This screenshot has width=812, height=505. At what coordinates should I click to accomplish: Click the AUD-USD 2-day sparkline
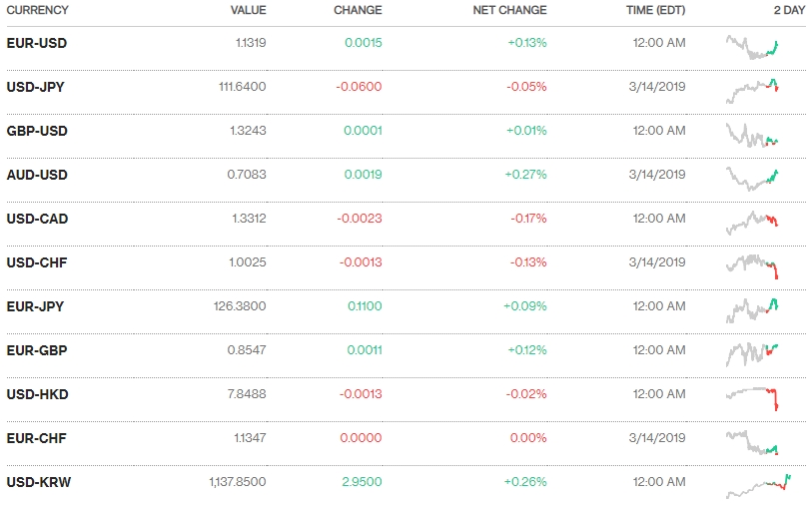point(753,178)
